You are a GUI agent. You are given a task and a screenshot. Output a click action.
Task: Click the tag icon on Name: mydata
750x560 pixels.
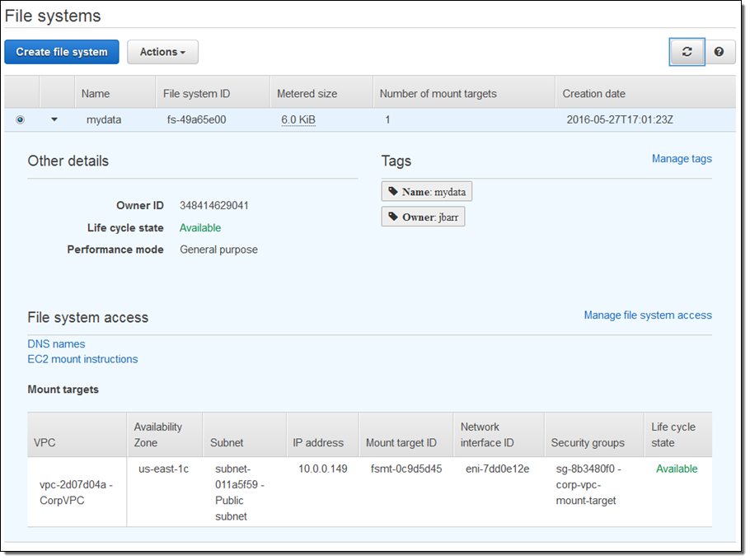393,192
